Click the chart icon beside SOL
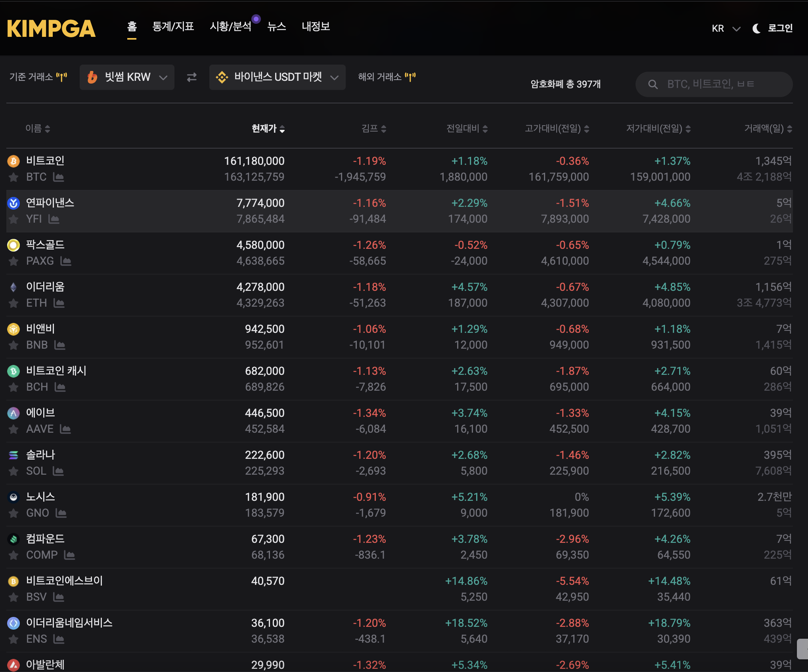 point(58,471)
